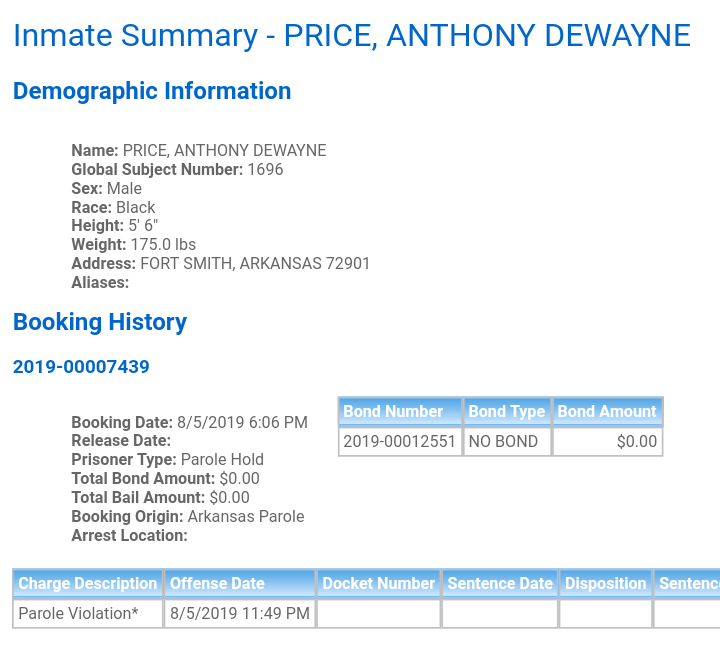Click the Booking Date value text
The image size is (720, 651).
pos(242,422)
